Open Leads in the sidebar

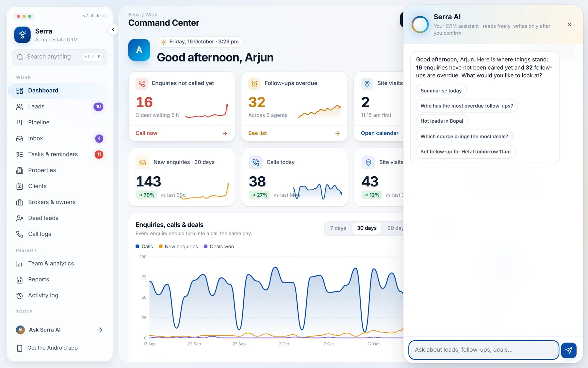coord(59,107)
